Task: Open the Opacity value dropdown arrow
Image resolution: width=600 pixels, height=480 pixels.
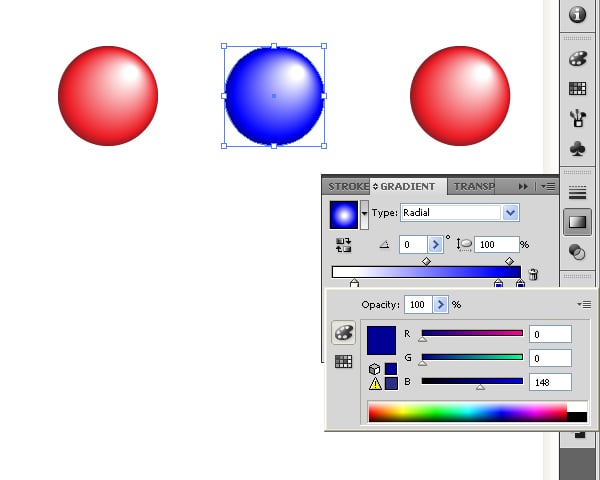Action: click(441, 305)
